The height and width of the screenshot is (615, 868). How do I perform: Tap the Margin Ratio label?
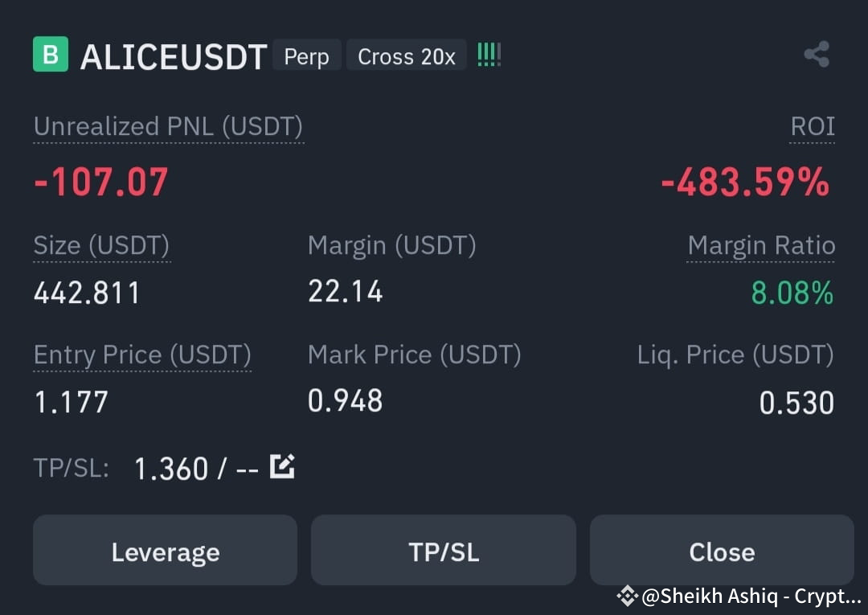click(761, 245)
